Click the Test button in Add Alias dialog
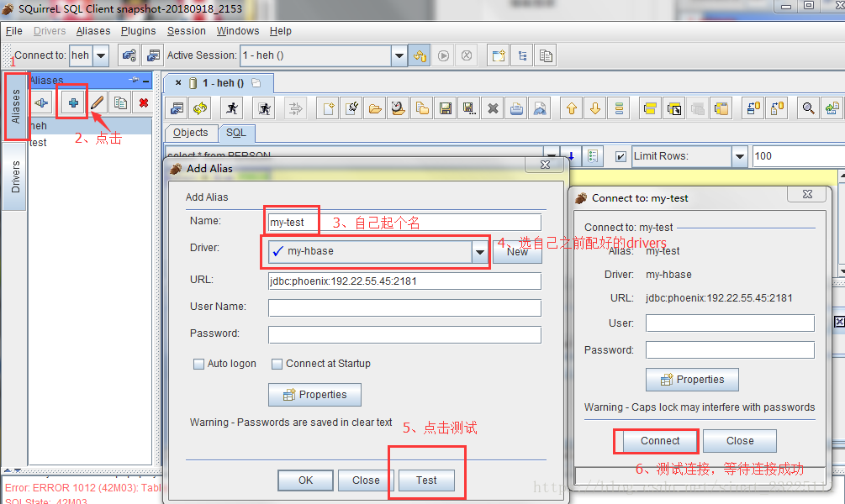This screenshot has height=504, width=845. (426, 480)
